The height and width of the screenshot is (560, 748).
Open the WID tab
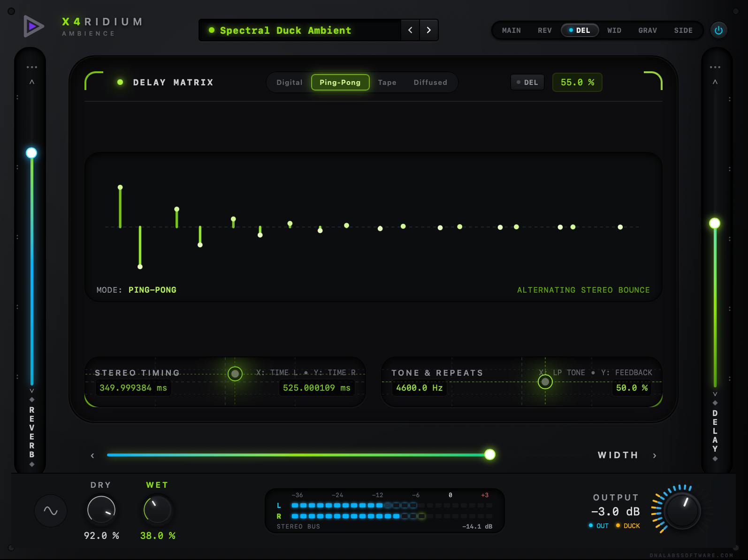tap(614, 30)
